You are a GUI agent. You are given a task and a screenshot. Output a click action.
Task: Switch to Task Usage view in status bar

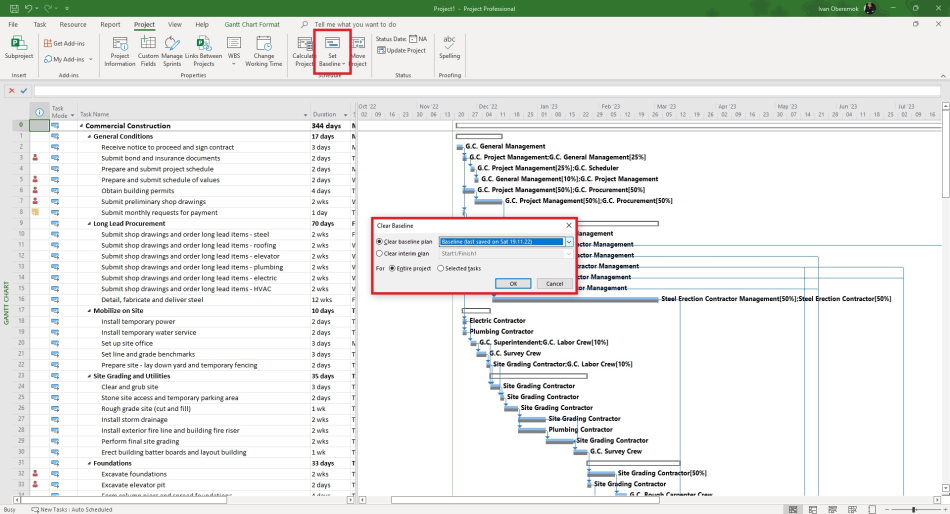coord(813,509)
